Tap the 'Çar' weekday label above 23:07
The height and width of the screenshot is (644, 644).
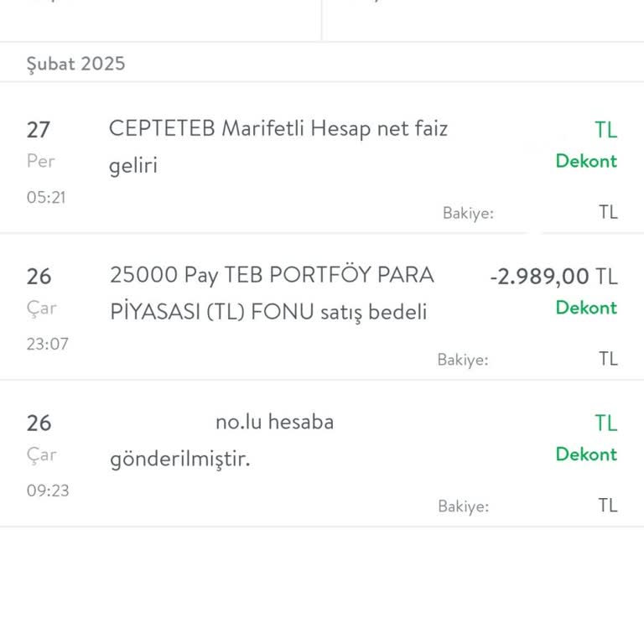coord(41,308)
